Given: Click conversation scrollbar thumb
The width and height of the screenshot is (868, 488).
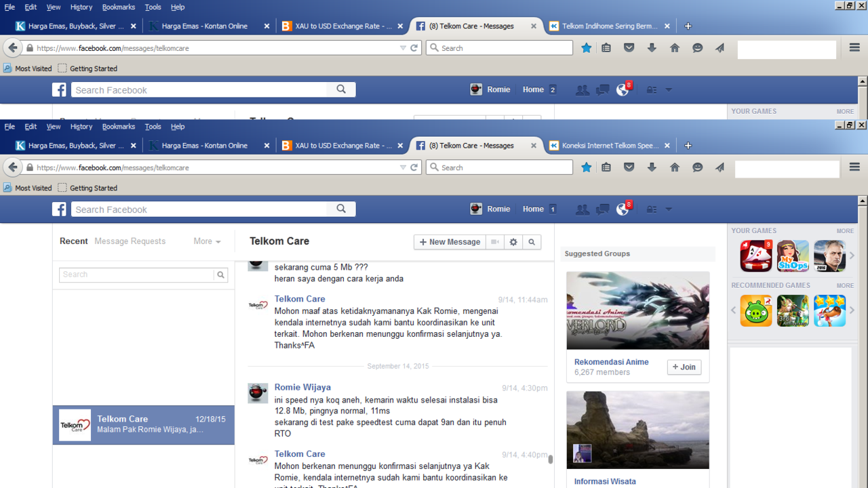Looking at the screenshot, I should tap(551, 460).
